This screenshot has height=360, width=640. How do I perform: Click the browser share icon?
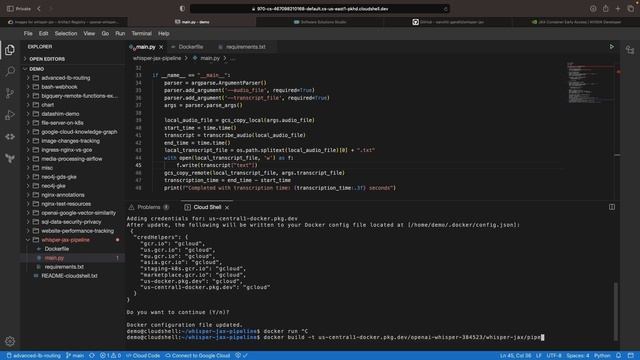point(605,9)
